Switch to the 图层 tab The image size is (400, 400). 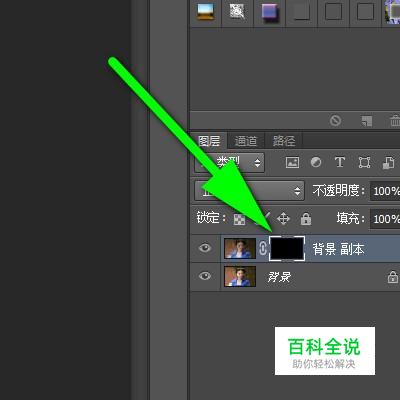tap(209, 141)
